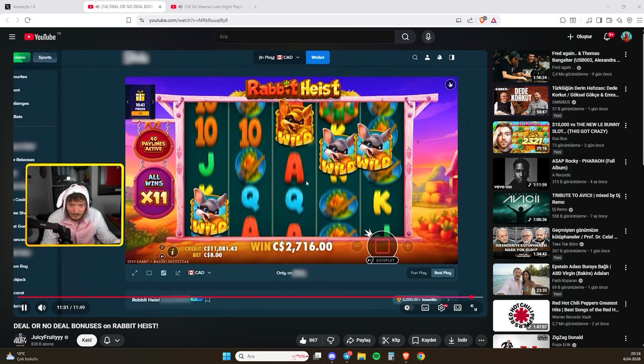This screenshot has width=644, height=364.
Task: Open Discord from the taskbar
Action: tap(332, 356)
